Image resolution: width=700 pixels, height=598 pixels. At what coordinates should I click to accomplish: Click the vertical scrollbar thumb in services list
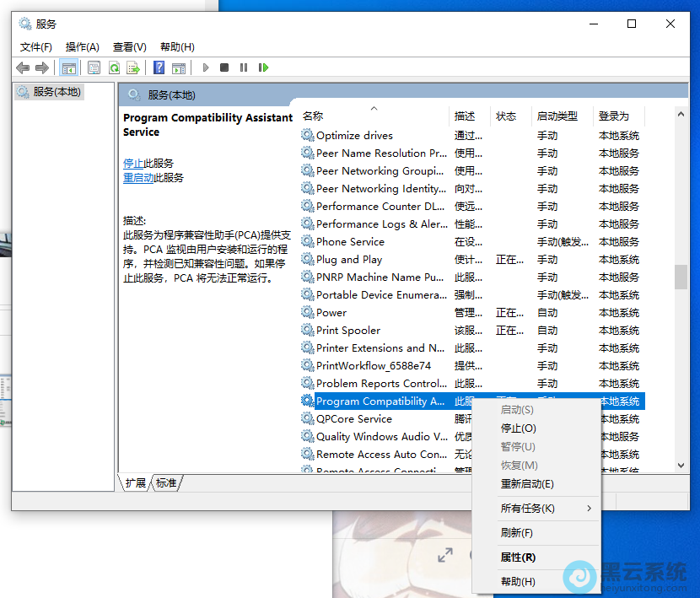click(681, 277)
